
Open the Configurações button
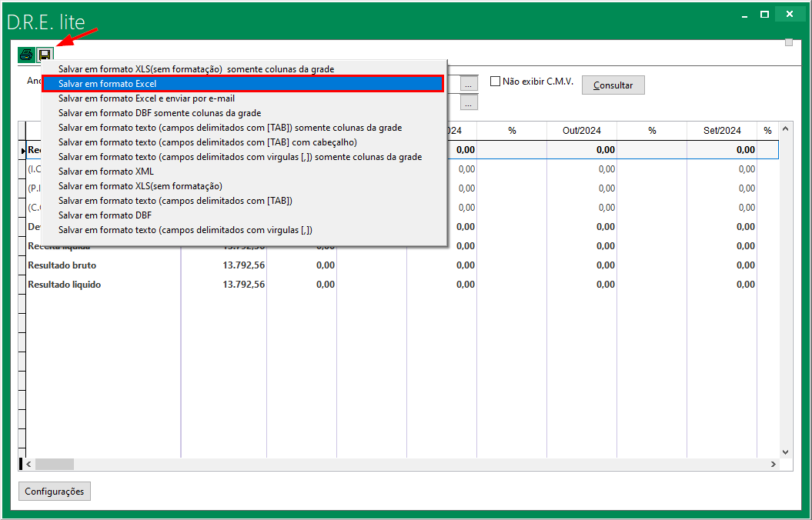click(x=54, y=491)
